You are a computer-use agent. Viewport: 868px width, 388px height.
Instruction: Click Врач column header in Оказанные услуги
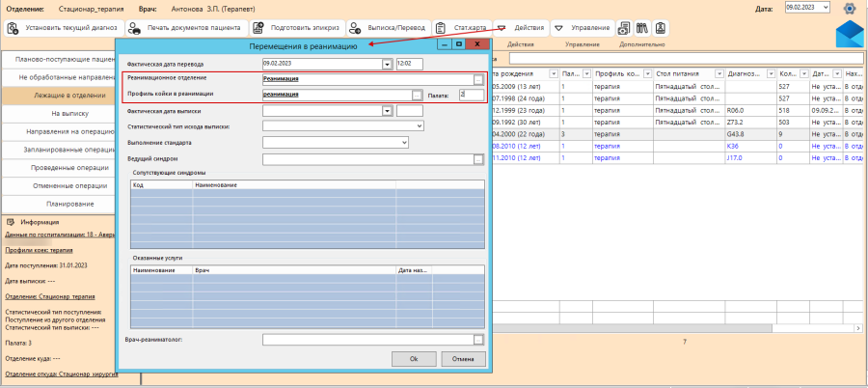coord(294,270)
